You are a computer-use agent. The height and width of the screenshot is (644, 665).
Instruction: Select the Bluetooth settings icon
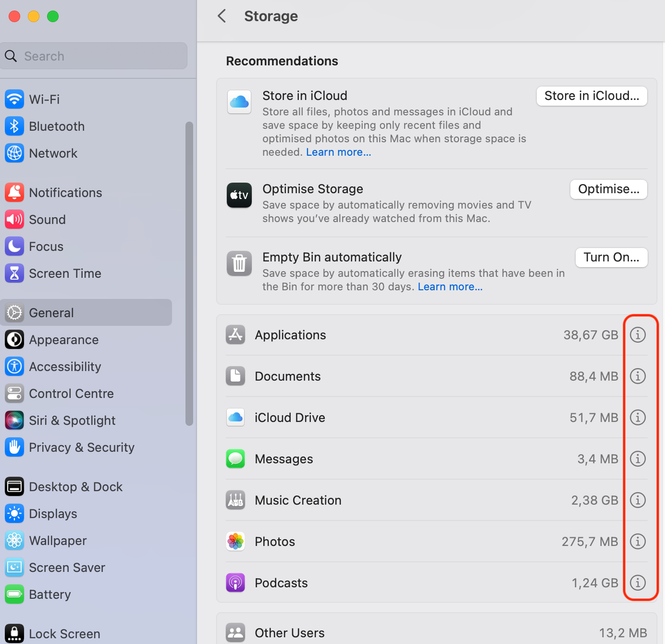[14, 126]
